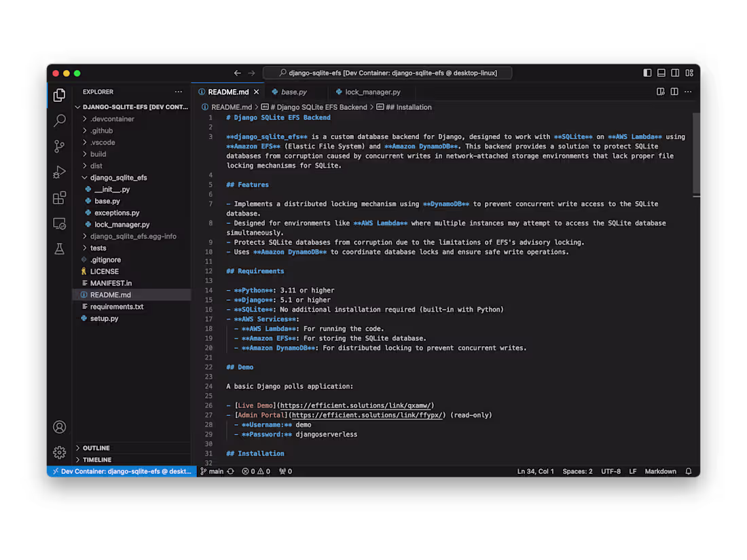Open the Extensions view
Viewport: 747px width, 560px height.
click(x=59, y=197)
